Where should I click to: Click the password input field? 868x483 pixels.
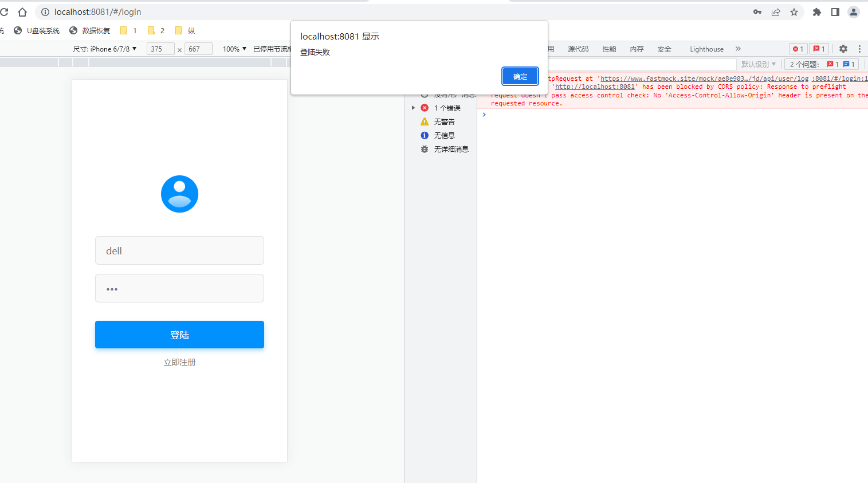(179, 288)
